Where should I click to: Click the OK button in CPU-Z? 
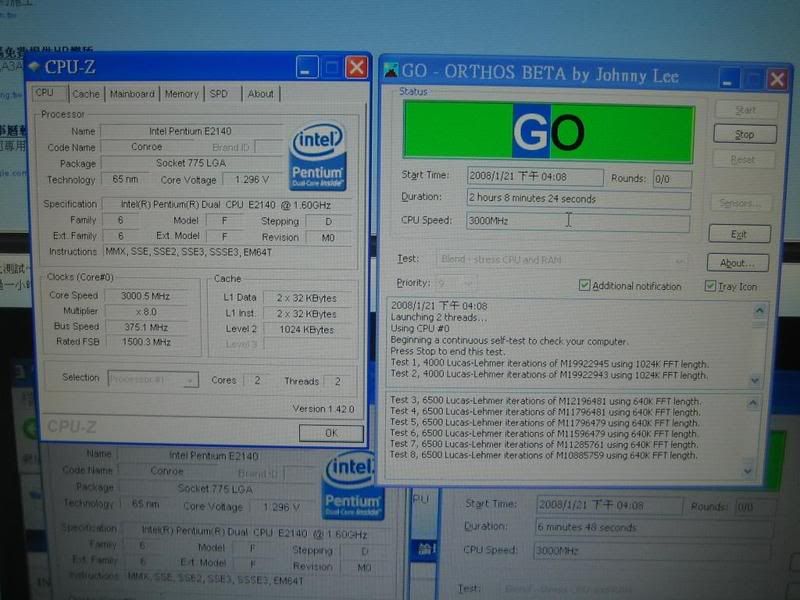(330, 433)
